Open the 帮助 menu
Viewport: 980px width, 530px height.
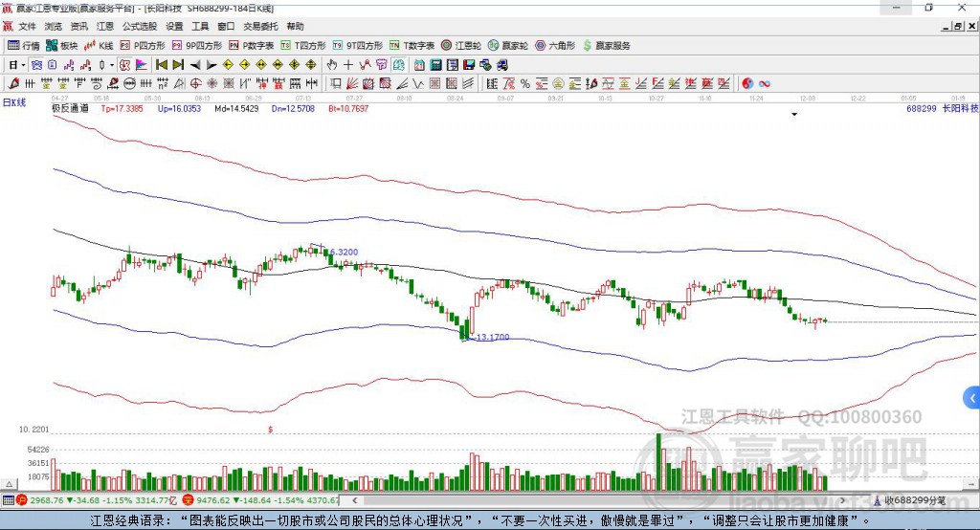coord(295,26)
